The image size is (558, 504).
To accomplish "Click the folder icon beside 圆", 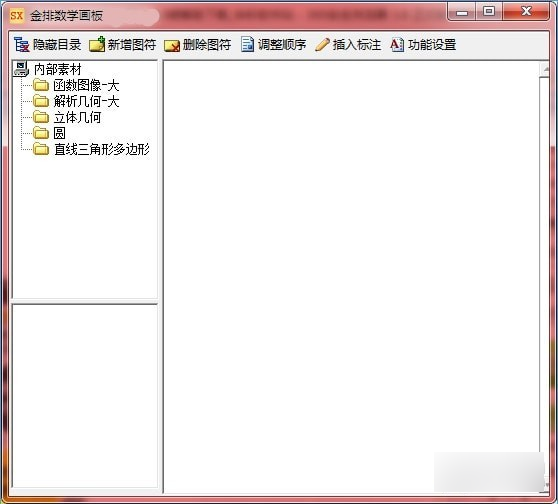I will (41, 133).
